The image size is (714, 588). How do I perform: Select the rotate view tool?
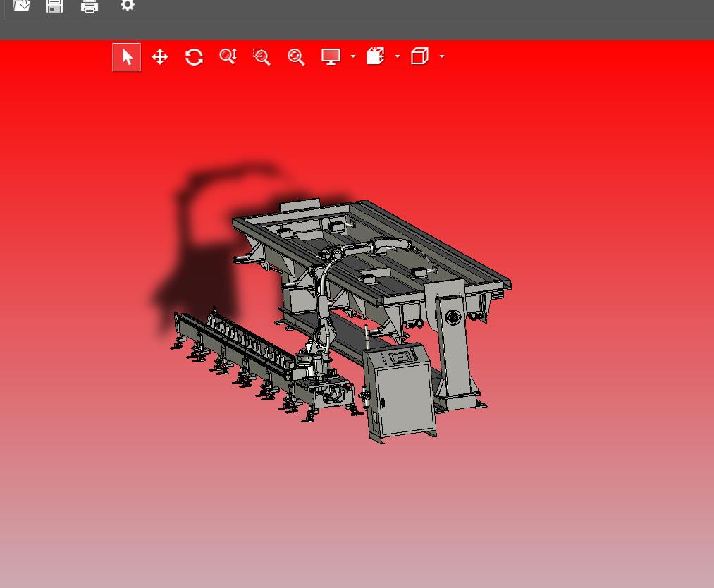point(194,57)
